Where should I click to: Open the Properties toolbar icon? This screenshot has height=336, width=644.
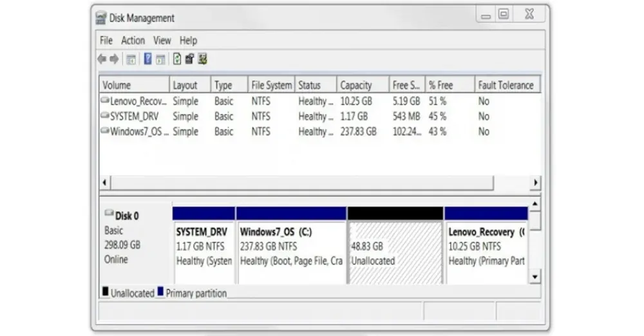tap(189, 59)
